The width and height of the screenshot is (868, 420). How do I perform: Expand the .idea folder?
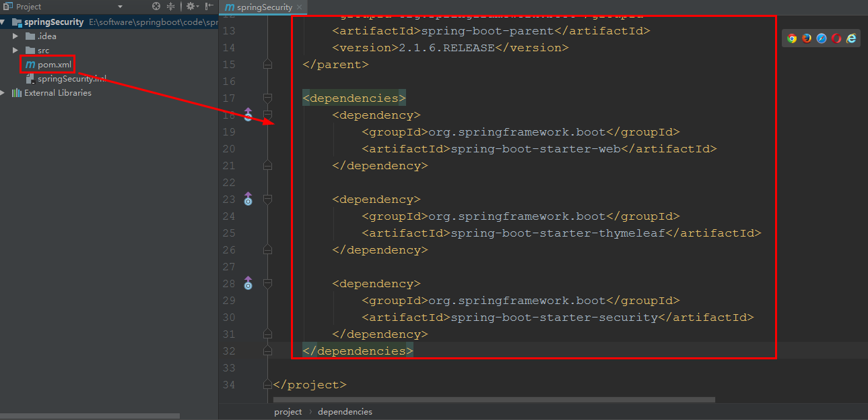click(x=15, y=36)
